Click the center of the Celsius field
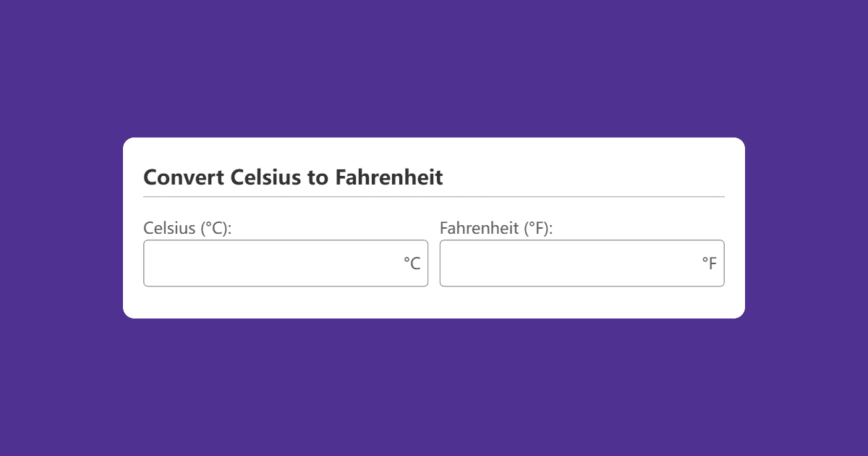The width and height of the screenshot is (868, 456). tap(286, 263)
